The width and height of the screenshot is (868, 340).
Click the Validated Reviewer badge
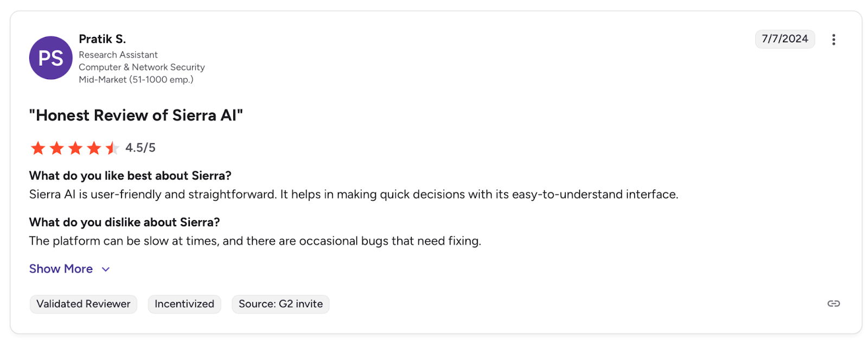[84, 304]
